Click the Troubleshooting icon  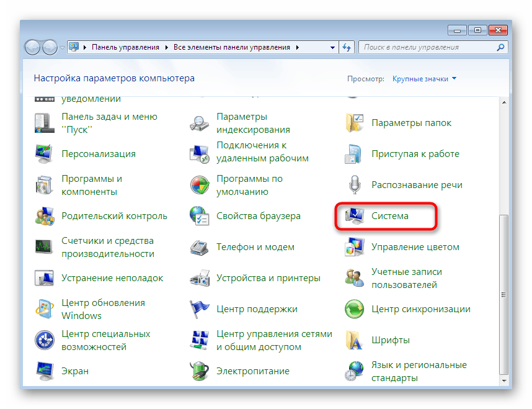click(45, 278)
